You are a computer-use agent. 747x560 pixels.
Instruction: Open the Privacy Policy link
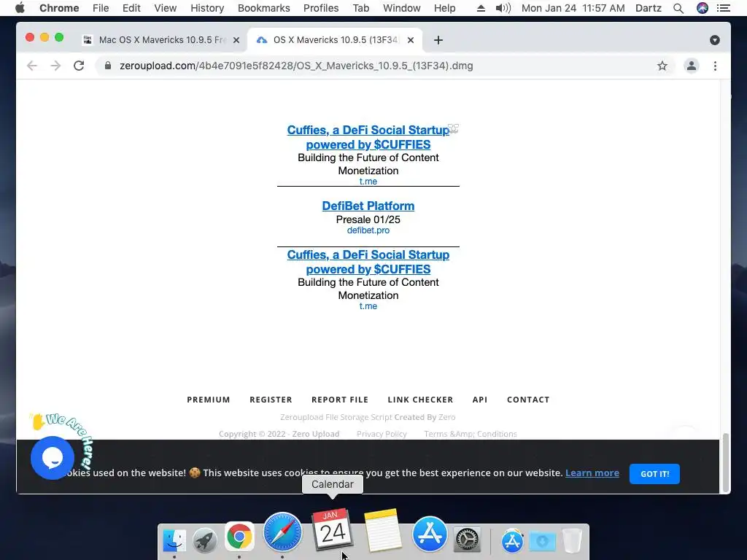(x=382, y=434)
